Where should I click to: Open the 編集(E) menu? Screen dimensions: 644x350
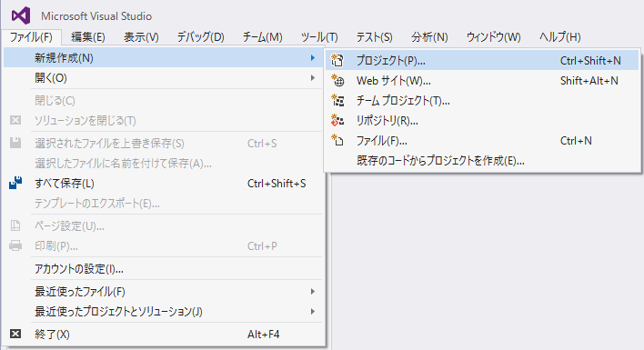(88, 37)
